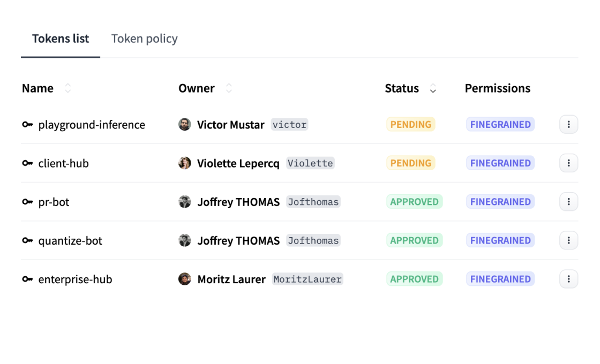Select Joffrey THOMAS's avatar on pr-bot row
This screenshot has height=364, width=600.
[x=184, y=202]
